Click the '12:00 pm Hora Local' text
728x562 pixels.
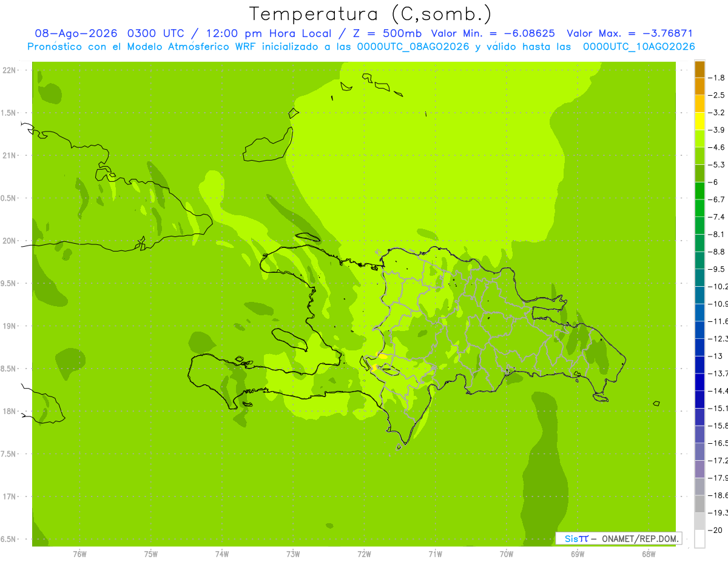[268, 33]
